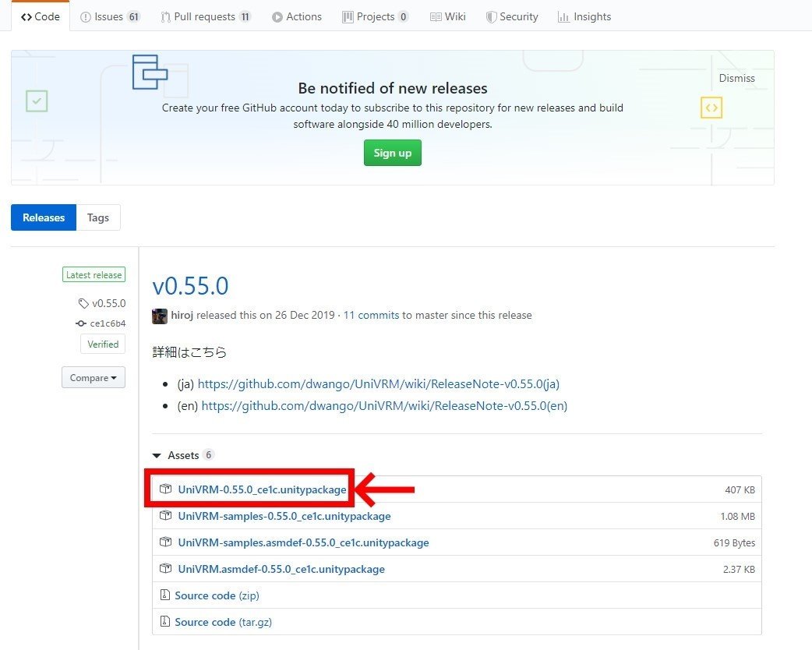Click the v0.55.0 tag link in sidebar
The width and height of the screenshot is (812, 650).
click(x=109, y=303)
